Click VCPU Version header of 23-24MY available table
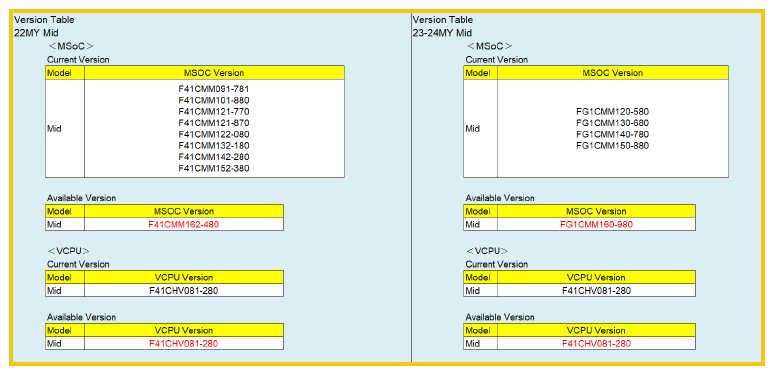774x375 pixels. (x=596, y=330)
